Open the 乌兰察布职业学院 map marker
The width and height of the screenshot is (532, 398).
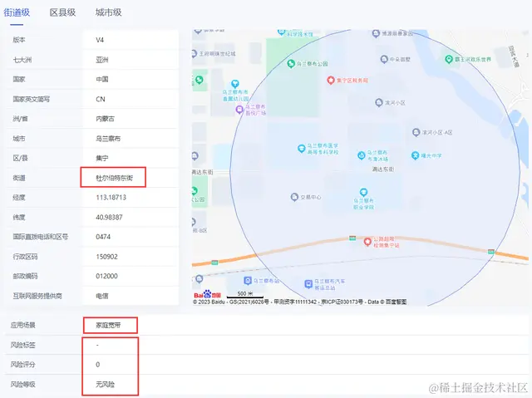click(x=363, y=193)
